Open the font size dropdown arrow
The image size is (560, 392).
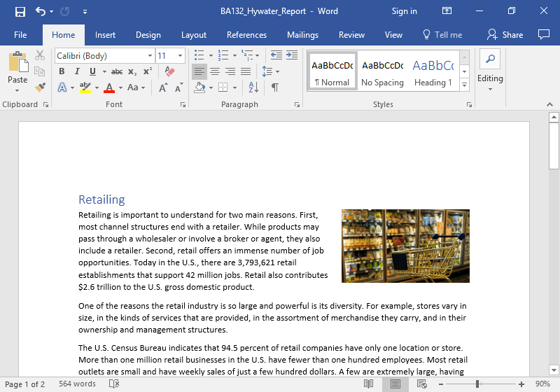coord(181,55)
